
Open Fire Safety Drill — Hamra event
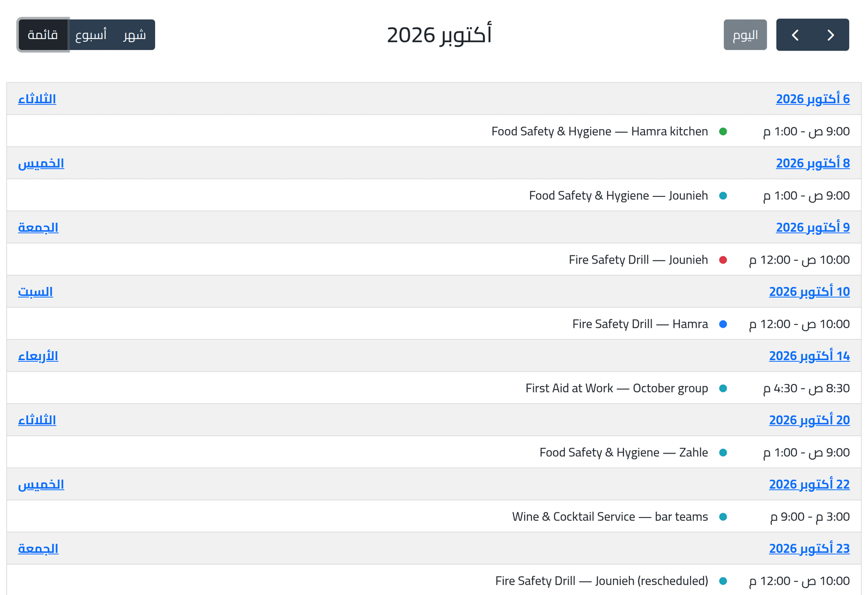coord(640,324)
